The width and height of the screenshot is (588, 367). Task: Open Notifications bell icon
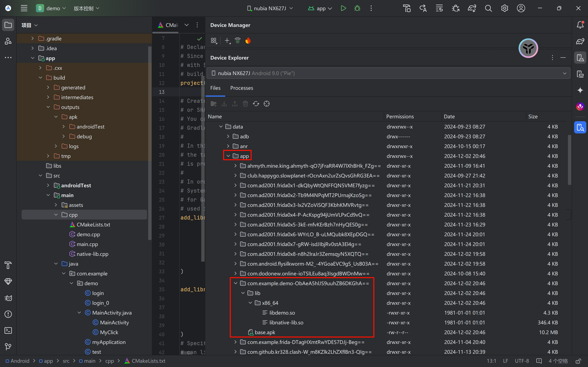click(580, 25)
